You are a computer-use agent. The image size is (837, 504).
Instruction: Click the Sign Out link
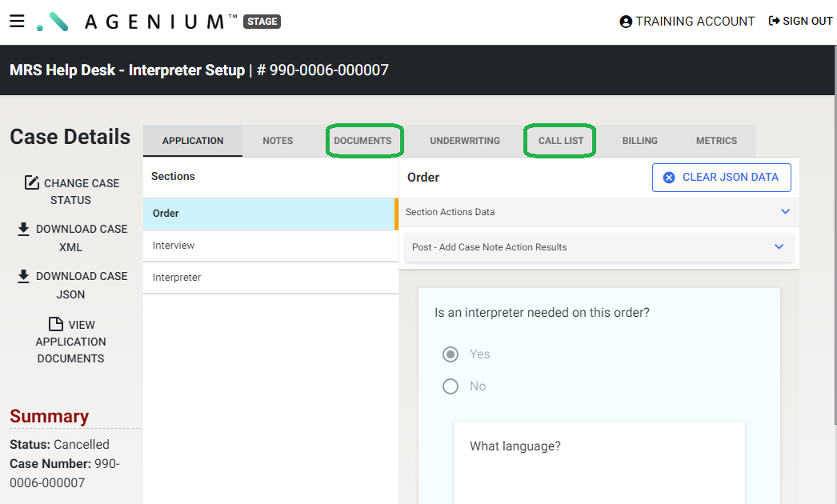tap(800, 22)
